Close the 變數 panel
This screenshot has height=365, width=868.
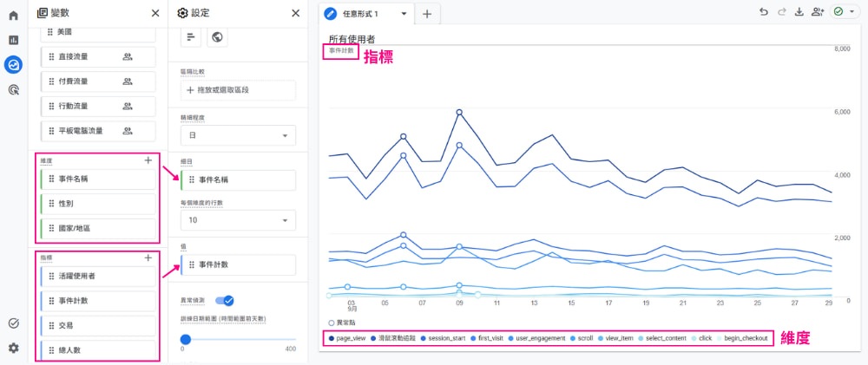(155, 13)
